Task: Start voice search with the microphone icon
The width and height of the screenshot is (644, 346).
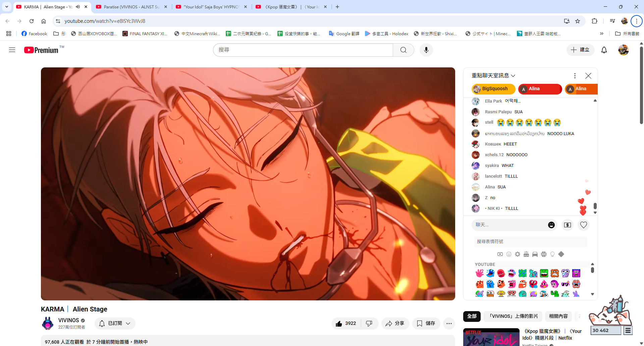Action: click(426, 50)
